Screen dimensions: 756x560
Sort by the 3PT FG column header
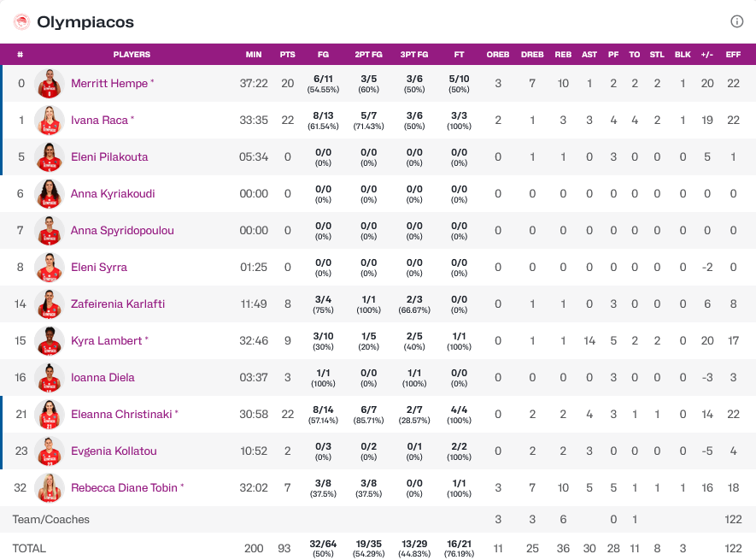[x=414, y=55]
